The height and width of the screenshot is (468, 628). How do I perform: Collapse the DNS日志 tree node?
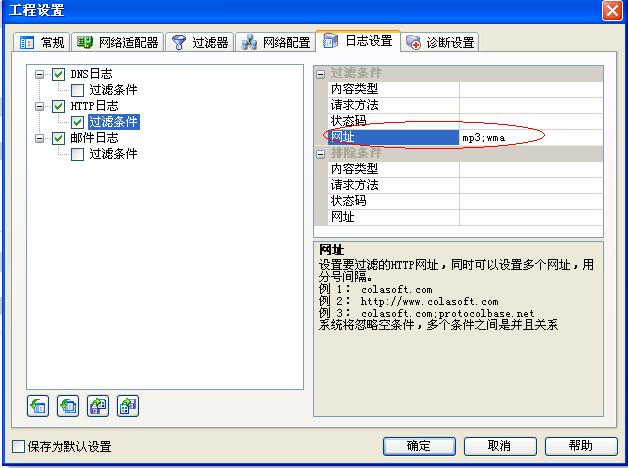coord(39,74)
